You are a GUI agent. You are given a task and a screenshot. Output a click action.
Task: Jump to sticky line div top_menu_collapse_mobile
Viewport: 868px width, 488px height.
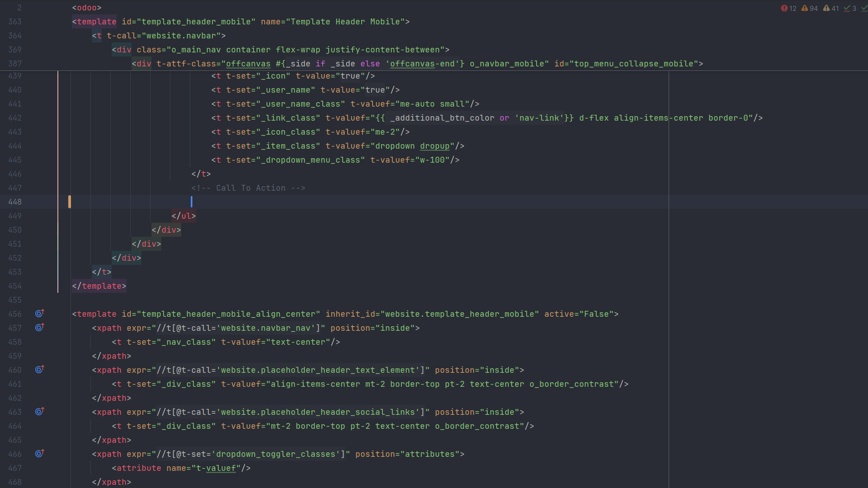click(x=417, y=64)
